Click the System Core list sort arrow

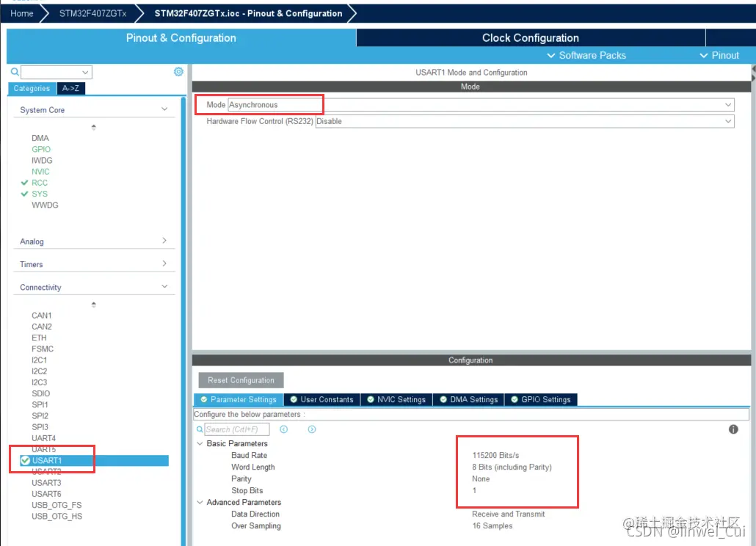[x=93, y=127]
